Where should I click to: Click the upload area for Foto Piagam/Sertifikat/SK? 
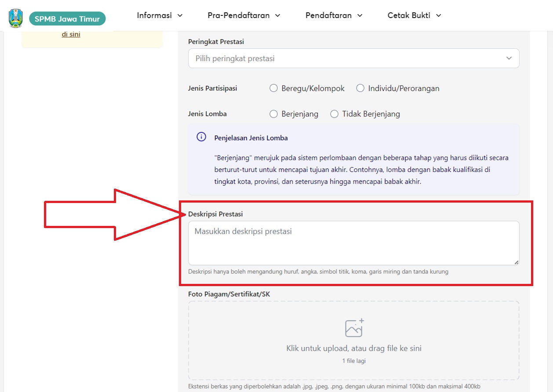(x=354, y=341)
